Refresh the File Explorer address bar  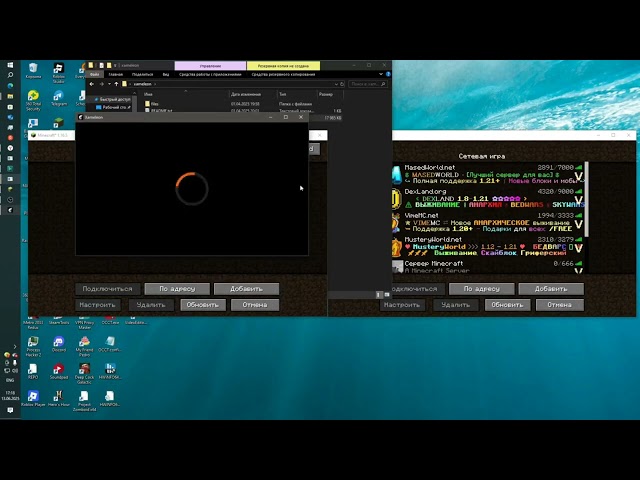click(342, 84)
